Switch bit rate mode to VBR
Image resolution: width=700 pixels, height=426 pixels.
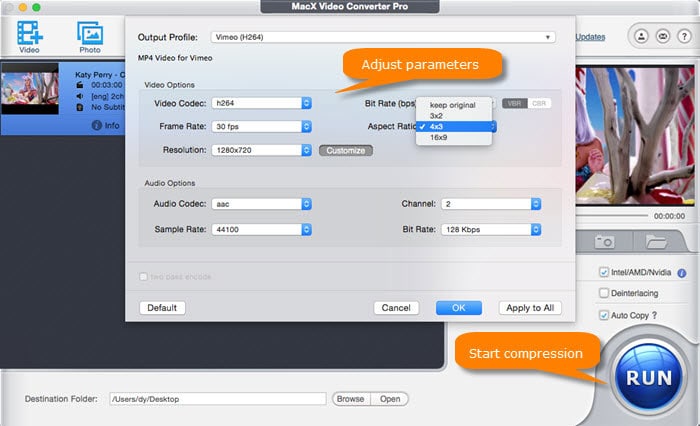coord(514,104)
